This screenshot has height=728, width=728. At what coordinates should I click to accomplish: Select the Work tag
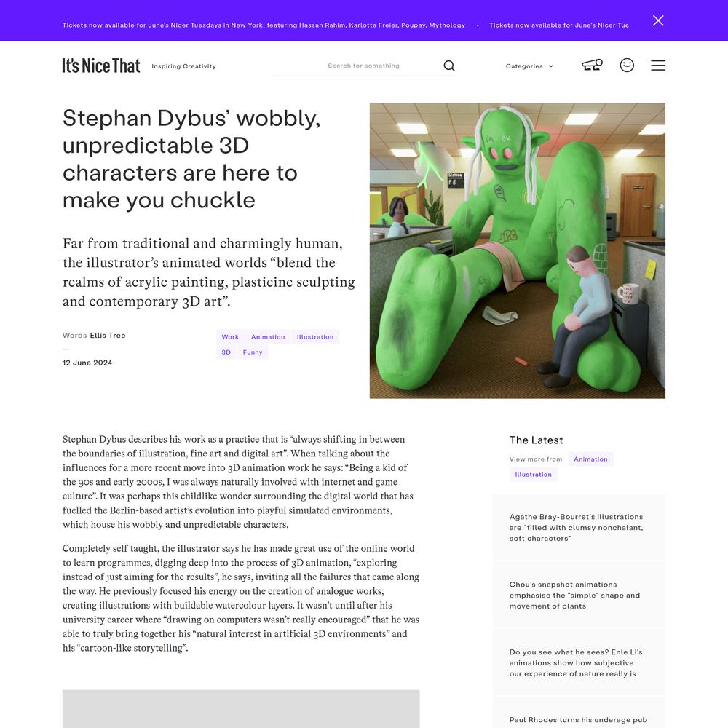point(230,337)
